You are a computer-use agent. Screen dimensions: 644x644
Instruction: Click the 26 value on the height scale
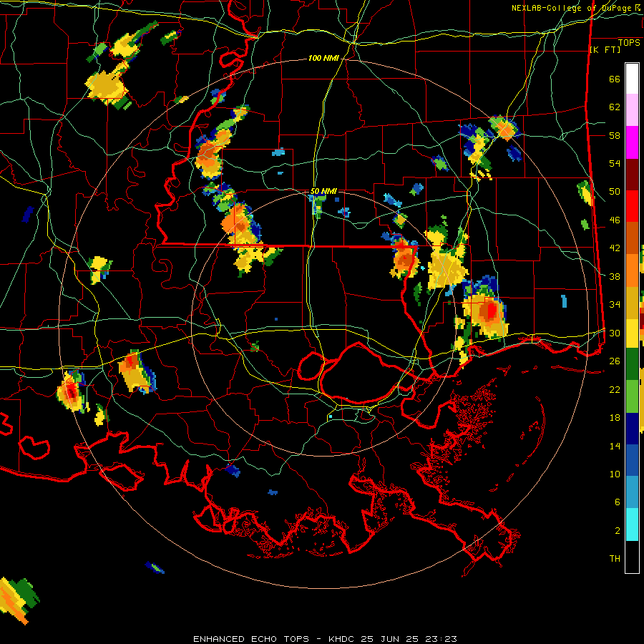tap(615, 361)
